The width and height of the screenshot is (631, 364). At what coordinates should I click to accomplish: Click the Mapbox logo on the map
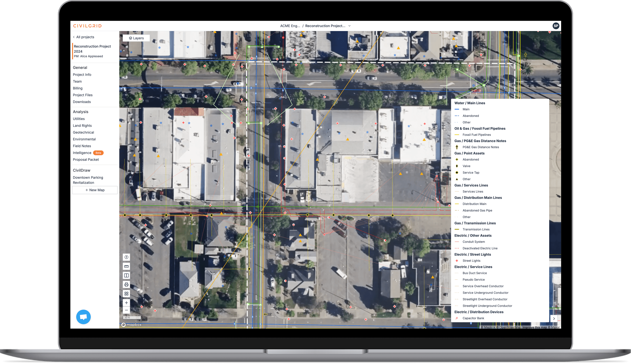[132, 325]
